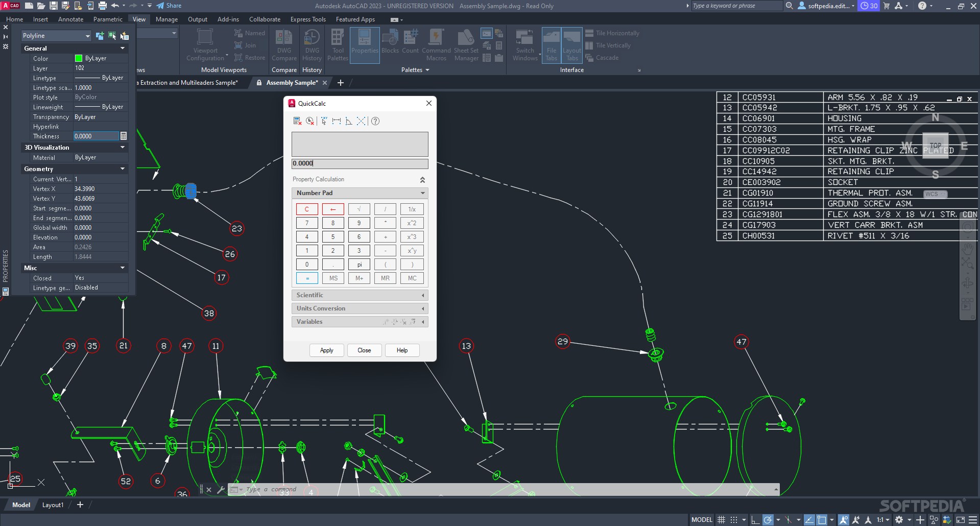Click the Clear icon in QuickCalc toolbar
The image size is (980, 526).
coord(297,121)
